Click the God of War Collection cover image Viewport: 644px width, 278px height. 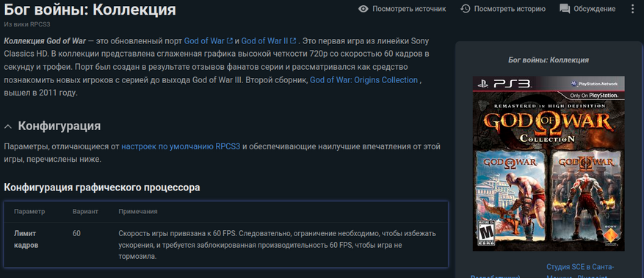[549, 164]
